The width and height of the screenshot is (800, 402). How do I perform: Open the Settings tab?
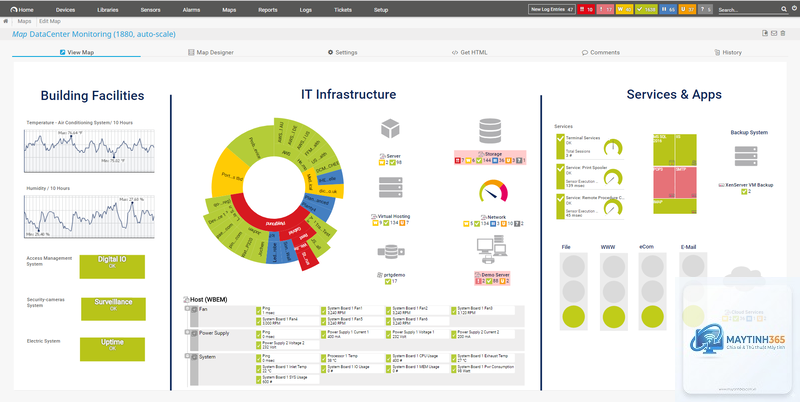click(x=342, y=52)
